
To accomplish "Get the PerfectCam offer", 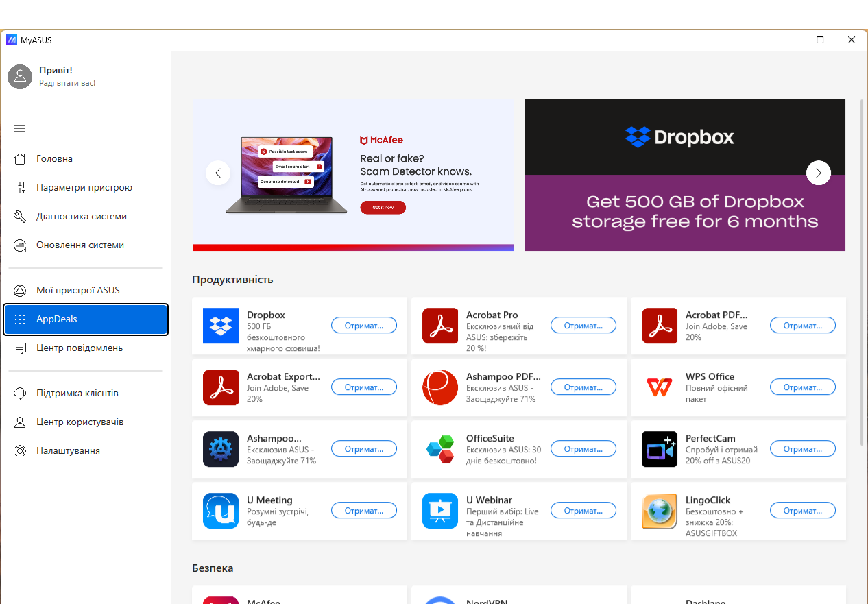I will (803, 449).
